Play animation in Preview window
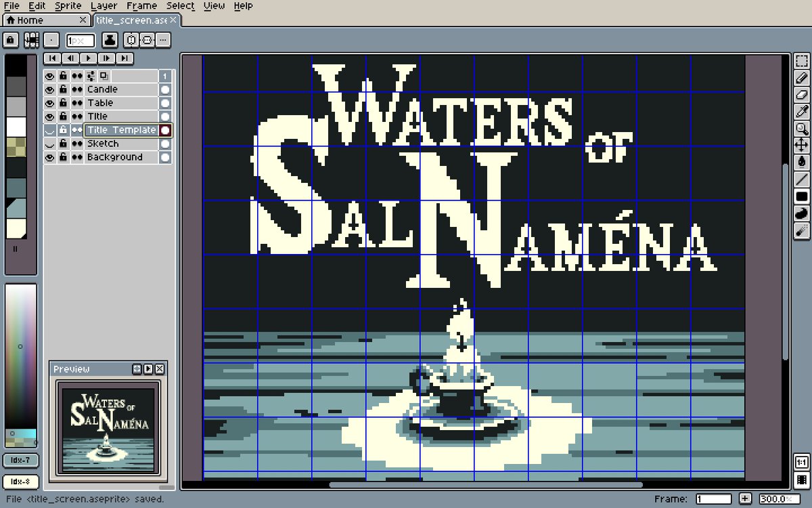The width and height of the screenshot is (812, 508). coord(148,369)
